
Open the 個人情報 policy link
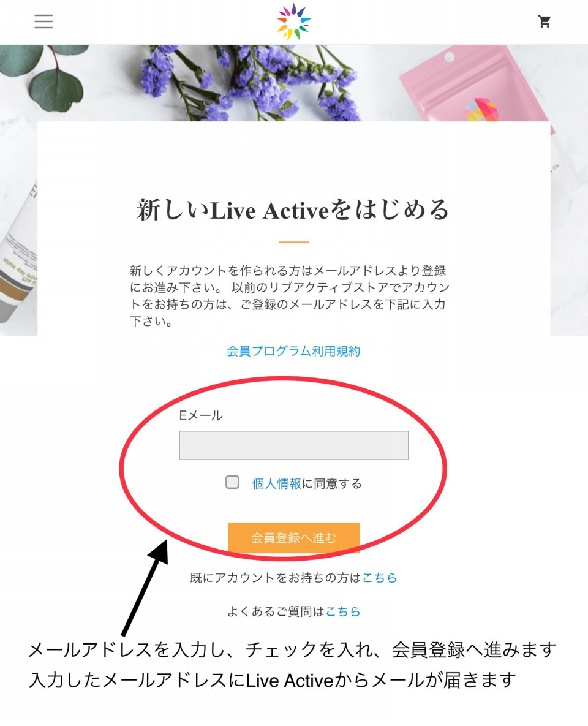click(276, 483)
